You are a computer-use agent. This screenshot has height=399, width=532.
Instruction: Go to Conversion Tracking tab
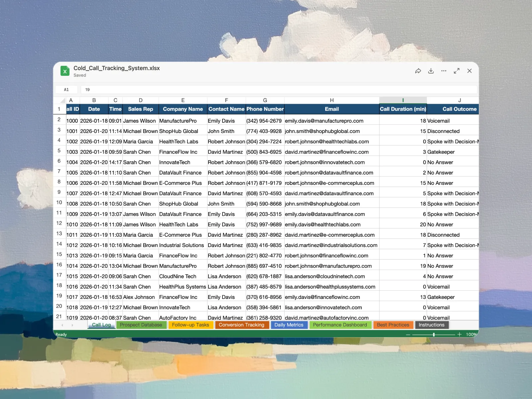point(241,325)
